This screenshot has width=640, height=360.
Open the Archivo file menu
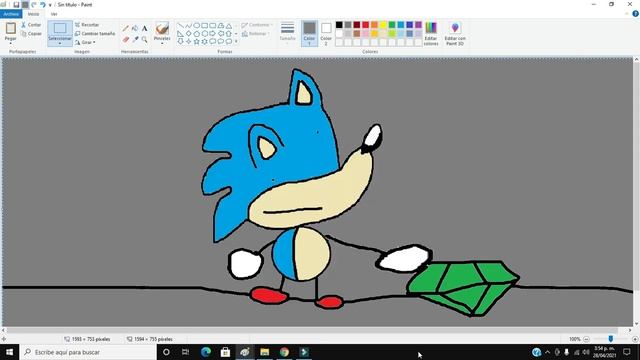pyautogui.click(x=11, y=14)
